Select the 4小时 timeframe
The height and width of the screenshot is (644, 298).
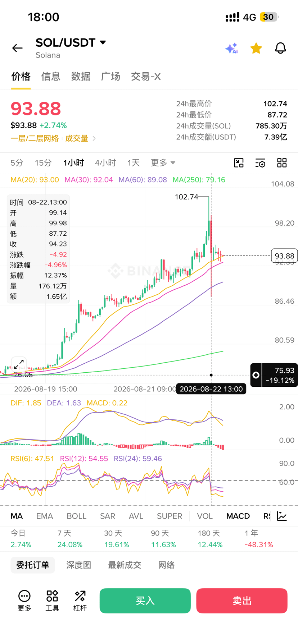pyautogui.click(x=105, y=163)
